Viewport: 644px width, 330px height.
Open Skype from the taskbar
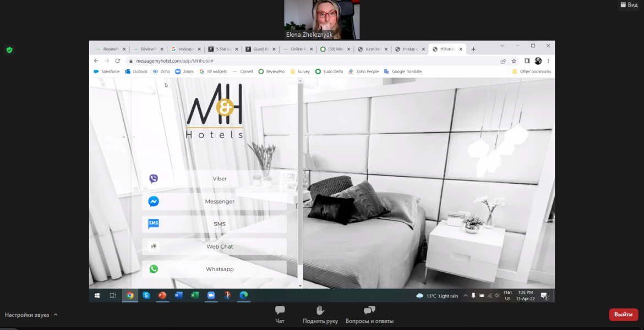146,295
